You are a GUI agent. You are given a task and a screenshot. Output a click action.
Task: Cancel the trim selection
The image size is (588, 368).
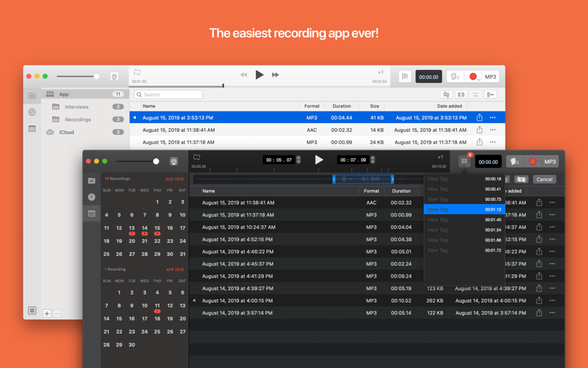(x=545, y=180)
